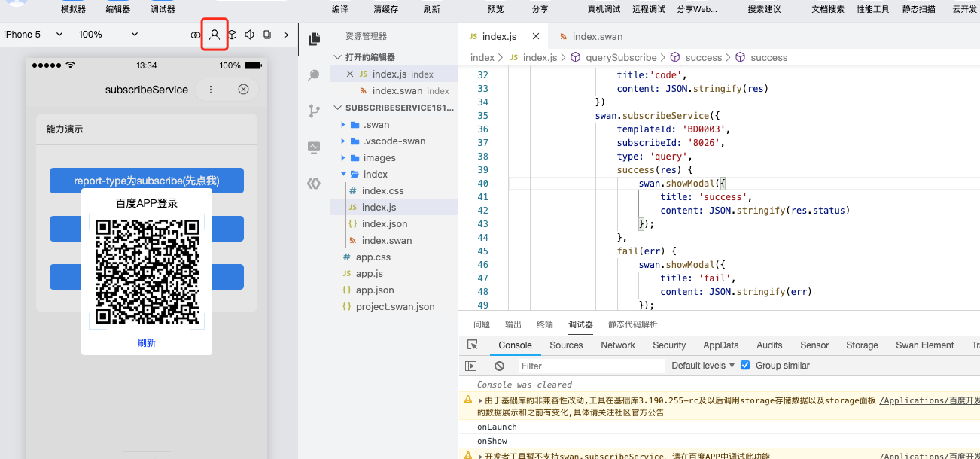This screenshot has height=459, width=980.
Task: Open project.swan.json in file tree
Action: point(395,306)
